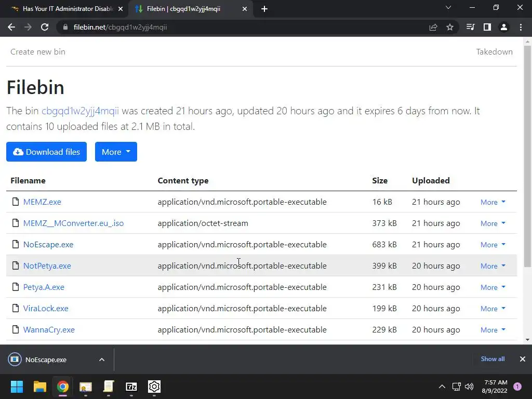Viewport: 532px width, 399px height.
Task: Open More options for WannaCry.exe
Action: coord(493,330)
